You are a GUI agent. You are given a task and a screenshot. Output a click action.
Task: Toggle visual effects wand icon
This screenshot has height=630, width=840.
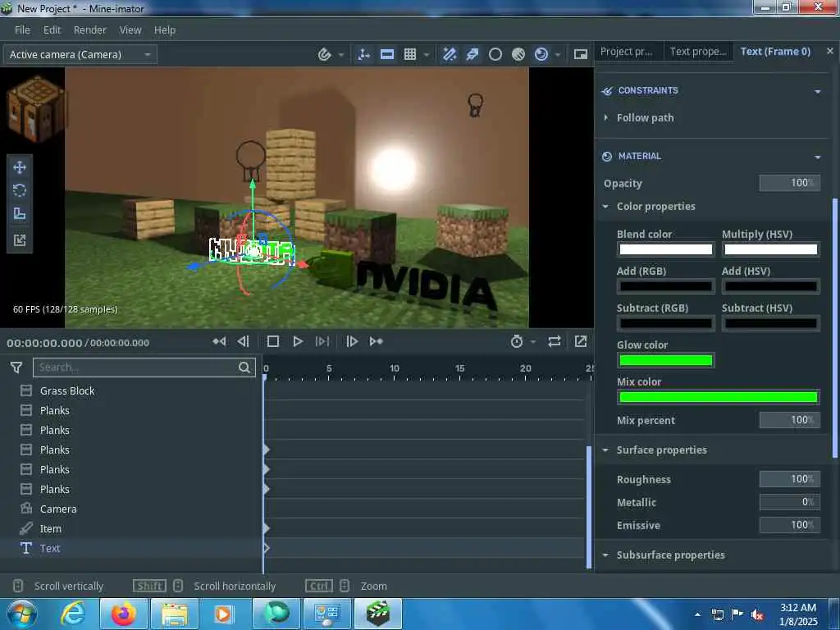(450, 54)
